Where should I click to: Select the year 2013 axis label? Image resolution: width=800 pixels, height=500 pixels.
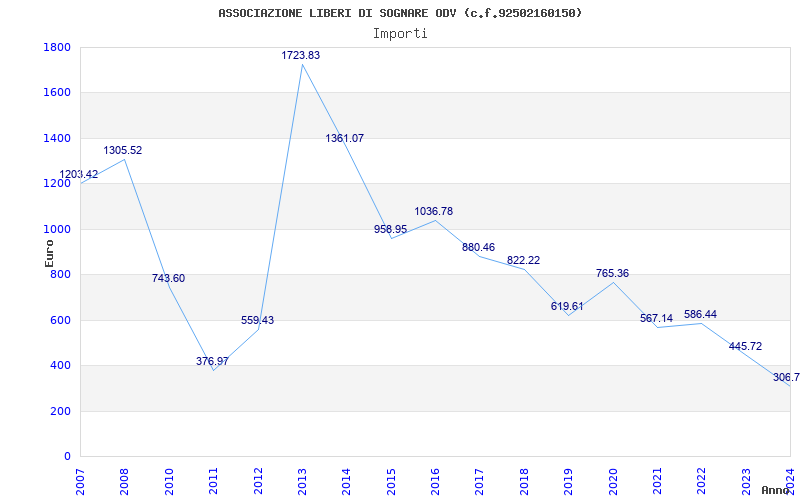point(302,482)
